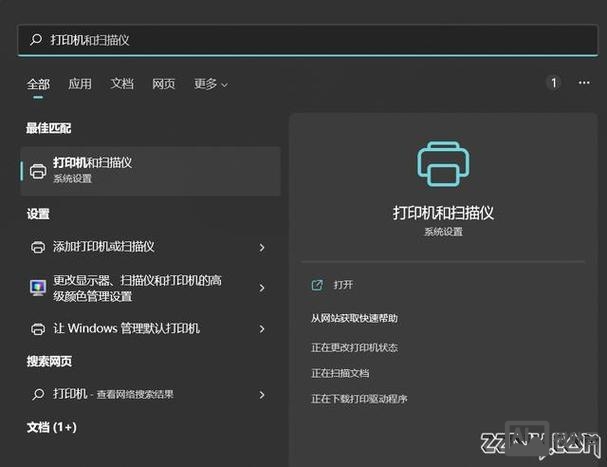Click the 最佳匹配 section header

point(48,128)
